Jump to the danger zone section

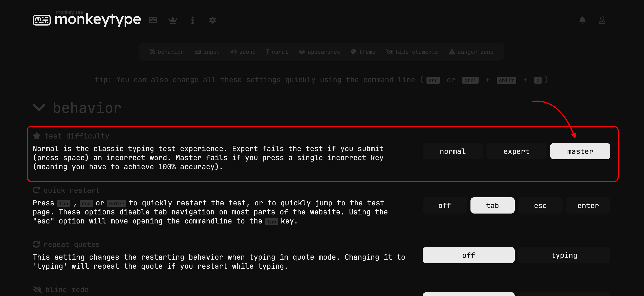point(471,52)
